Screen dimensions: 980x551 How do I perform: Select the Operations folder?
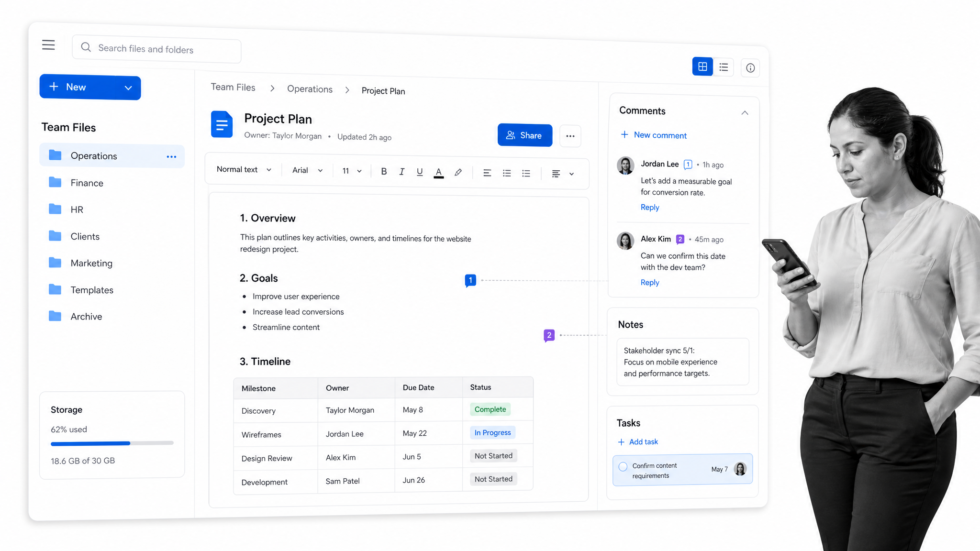point(112,156)
